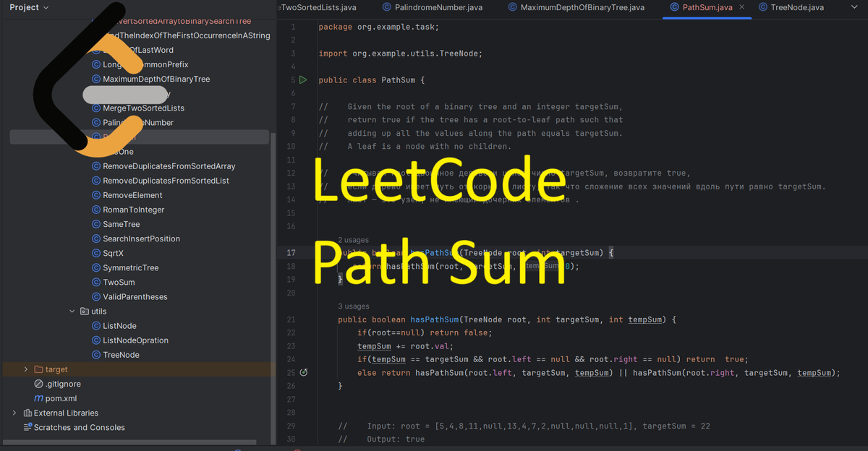The height and width of the screenshot is (451, 868).
Task: Expand the External Libraries node
Action: 14,413
